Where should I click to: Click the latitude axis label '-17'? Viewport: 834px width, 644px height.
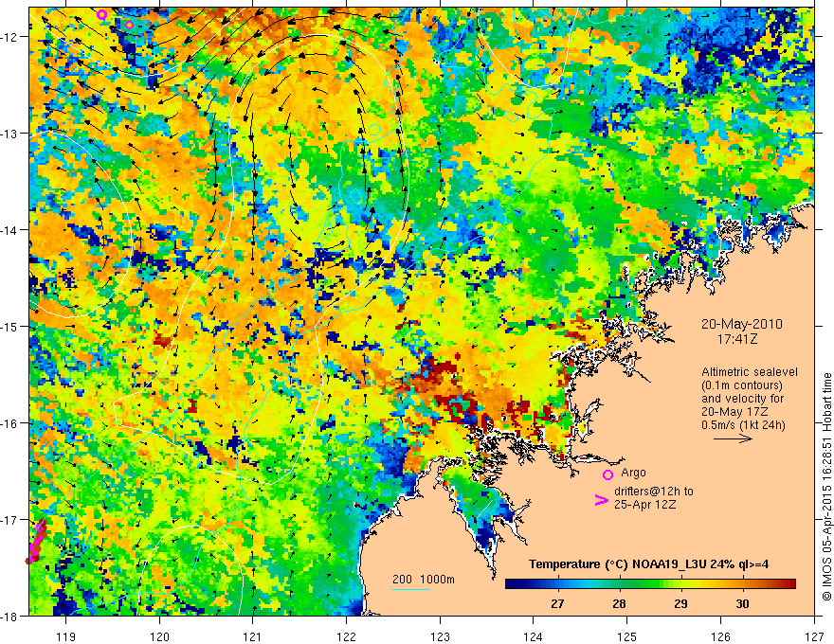10,520
